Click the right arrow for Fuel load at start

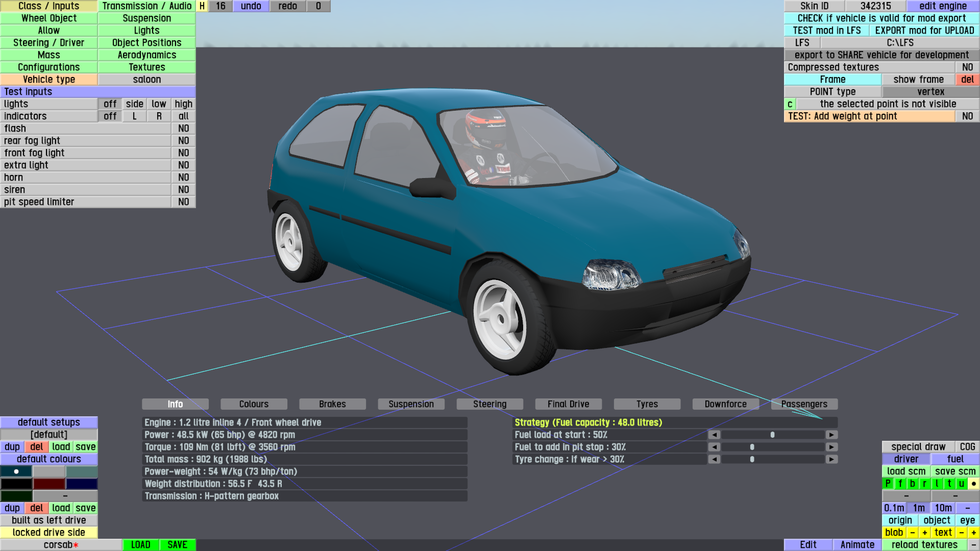(831, 435)
